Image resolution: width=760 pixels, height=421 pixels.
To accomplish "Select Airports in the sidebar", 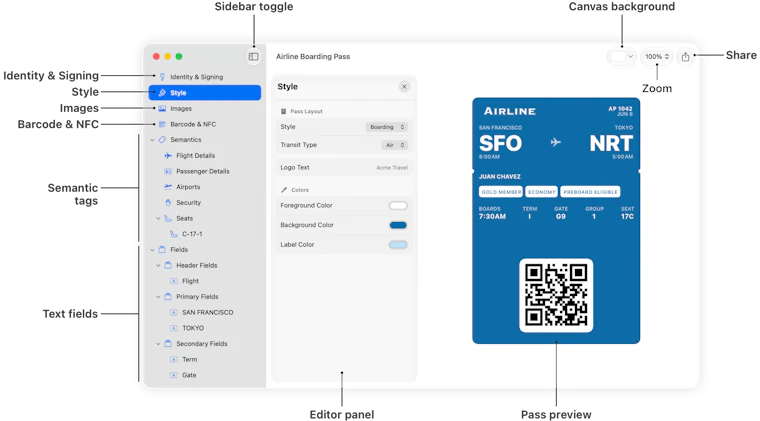I will [x=205, y=187].
